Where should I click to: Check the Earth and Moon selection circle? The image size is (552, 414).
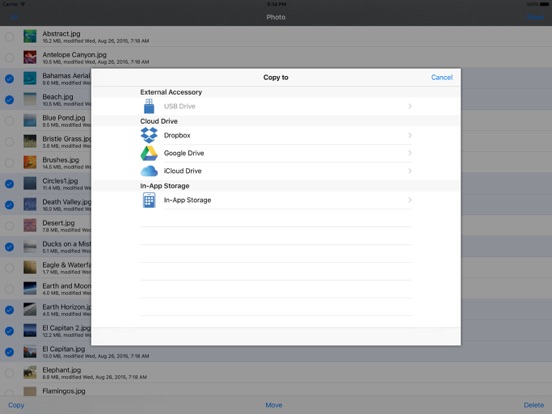[x=10, y=289]
